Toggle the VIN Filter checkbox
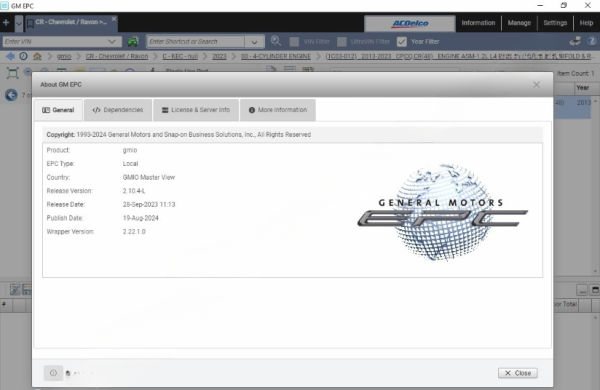600x390 pixels. coord(294,42)
